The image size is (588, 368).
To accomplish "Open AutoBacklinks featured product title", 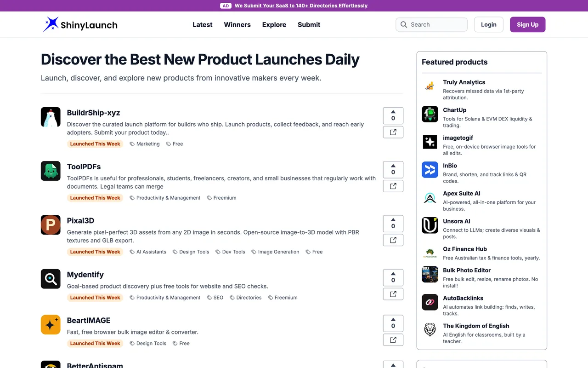I will point(463,298).
